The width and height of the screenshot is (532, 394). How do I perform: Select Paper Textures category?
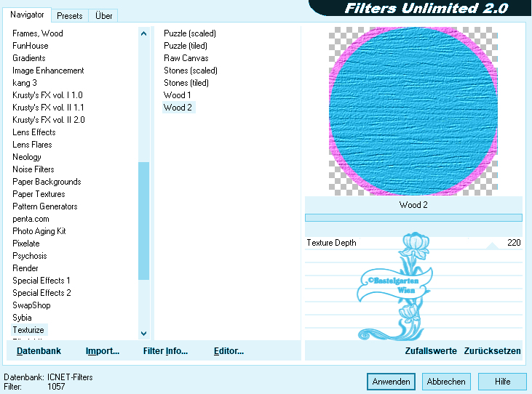pyautogui.click(x=39, y=194)
